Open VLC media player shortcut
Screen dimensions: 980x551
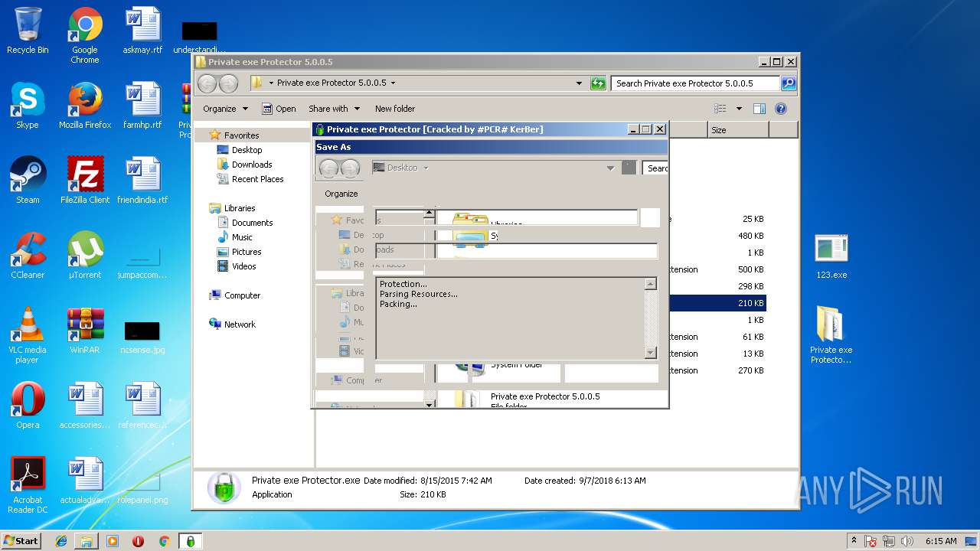click(x=28, y=336)
